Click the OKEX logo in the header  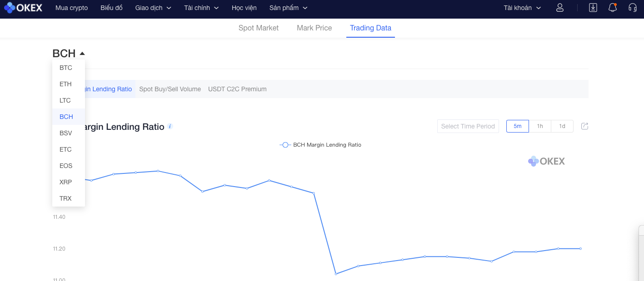click(23, 8)
